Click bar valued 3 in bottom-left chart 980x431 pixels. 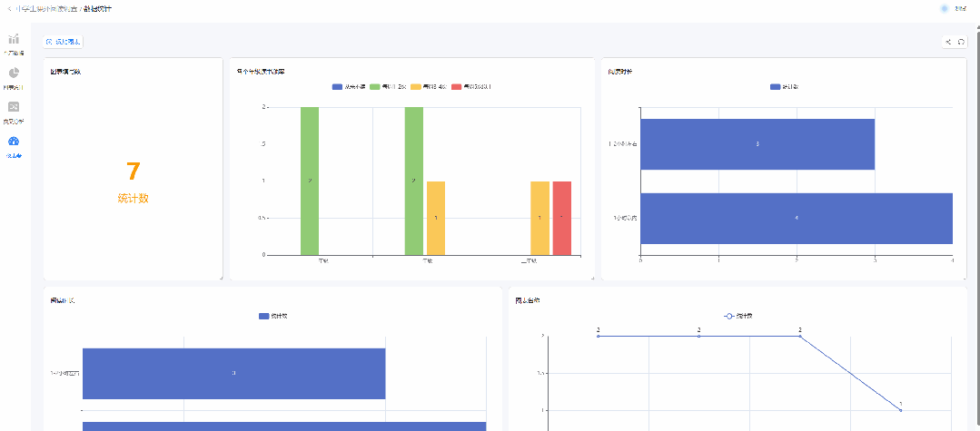click(233, 374)
